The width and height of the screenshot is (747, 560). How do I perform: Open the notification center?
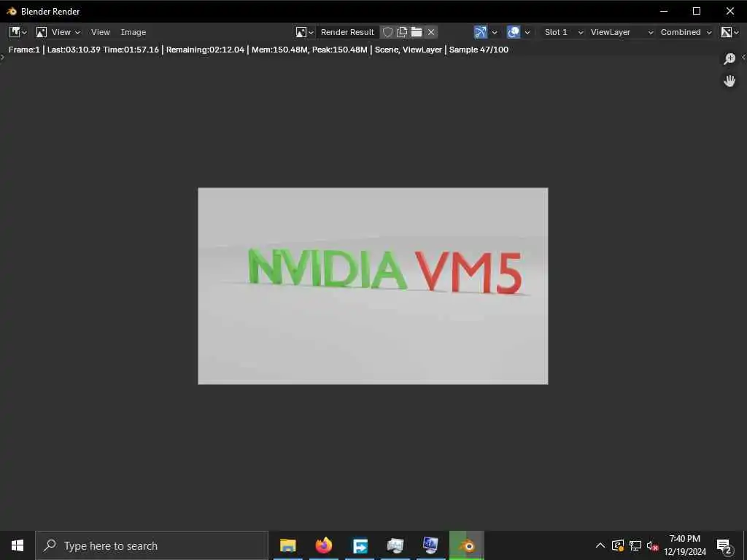724,545
